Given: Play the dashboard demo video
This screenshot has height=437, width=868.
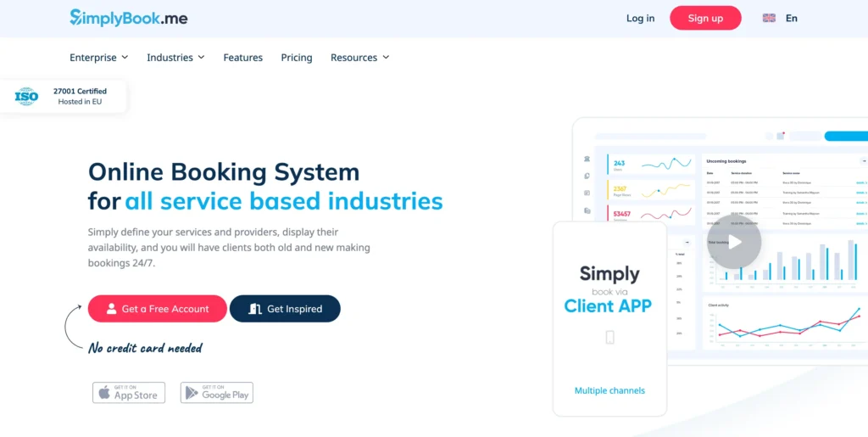Looking at the screenshot, I should [734, 242].
